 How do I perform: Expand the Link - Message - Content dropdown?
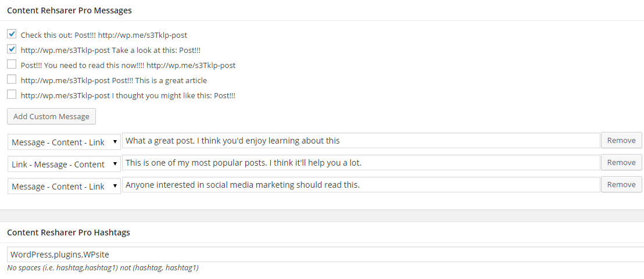pyautogui.click(x=64, y=164)
